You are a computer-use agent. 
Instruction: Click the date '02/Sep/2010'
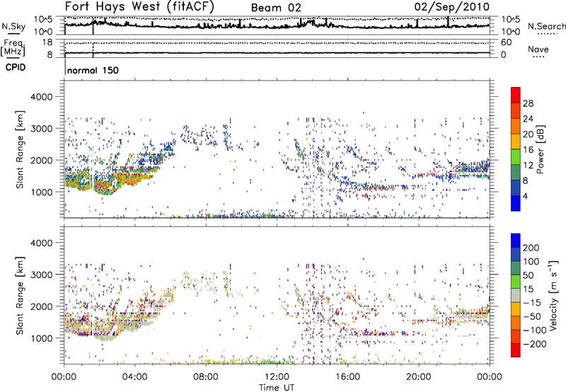click(452, 7)
